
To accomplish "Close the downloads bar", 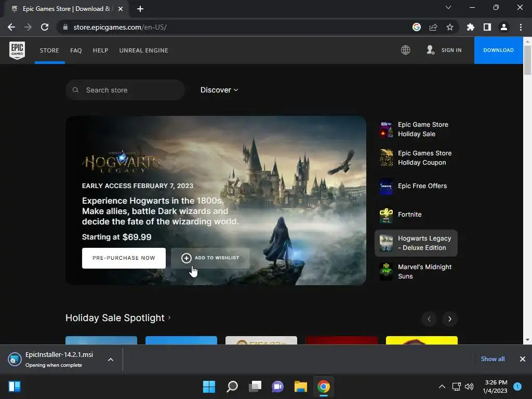I will click(523, 359).
